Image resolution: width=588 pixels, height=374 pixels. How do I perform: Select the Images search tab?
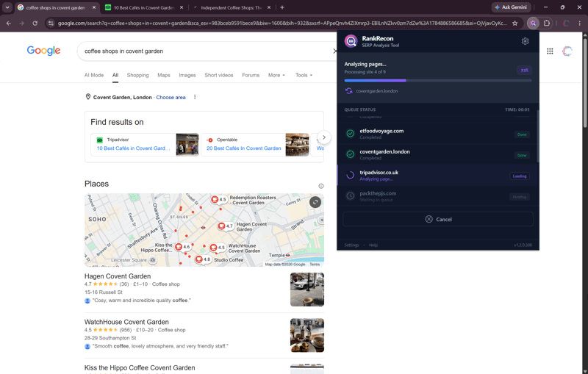[x=187, y=75]
